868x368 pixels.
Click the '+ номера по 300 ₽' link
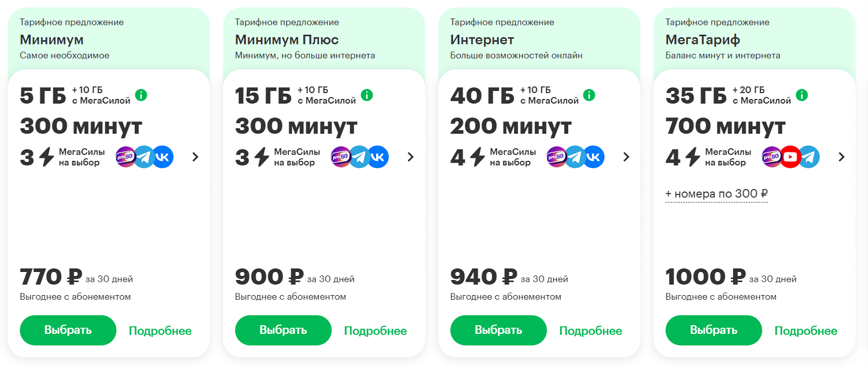[716, 194]
